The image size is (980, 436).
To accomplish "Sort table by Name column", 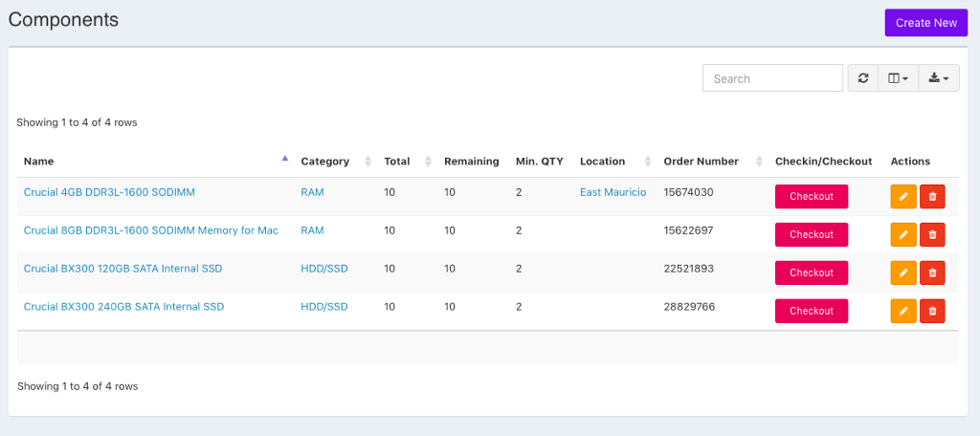I will click(x=39, y=162).
